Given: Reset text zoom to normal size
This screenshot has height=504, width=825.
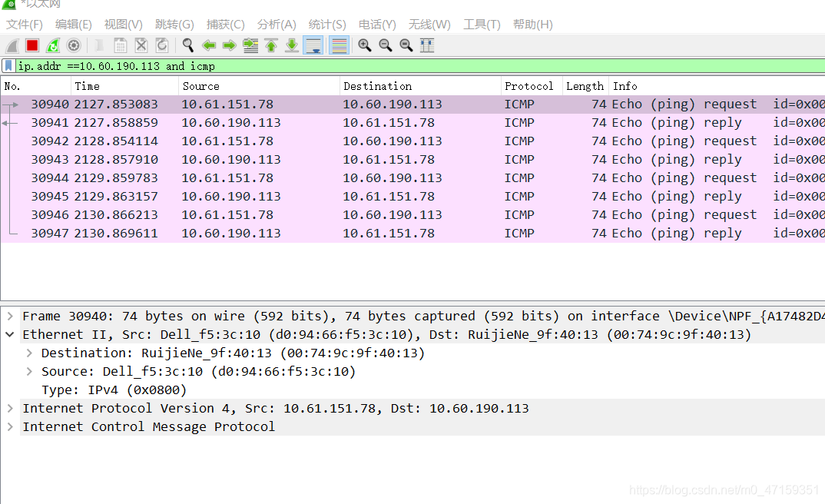Looking at the screenshot, I should [406, 46].
